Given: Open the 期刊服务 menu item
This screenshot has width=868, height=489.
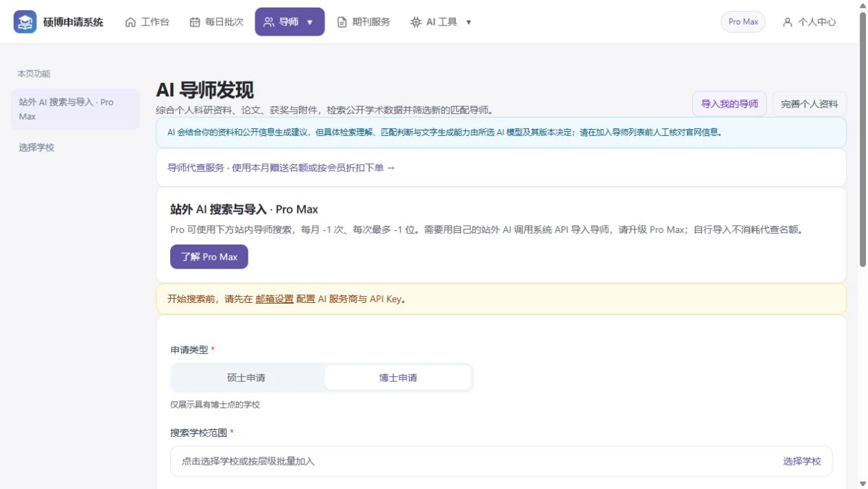Looking at the screenshot, I should 364,22.
